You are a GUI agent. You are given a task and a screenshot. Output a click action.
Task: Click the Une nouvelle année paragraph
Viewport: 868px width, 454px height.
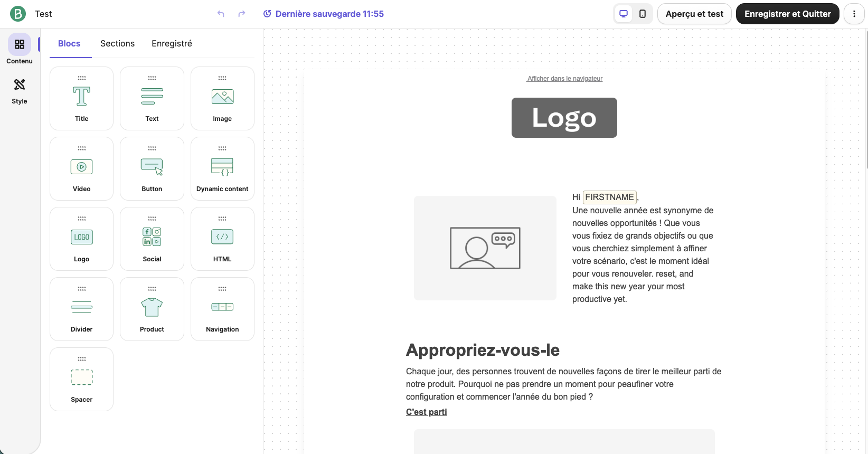(x=643, y=254)
